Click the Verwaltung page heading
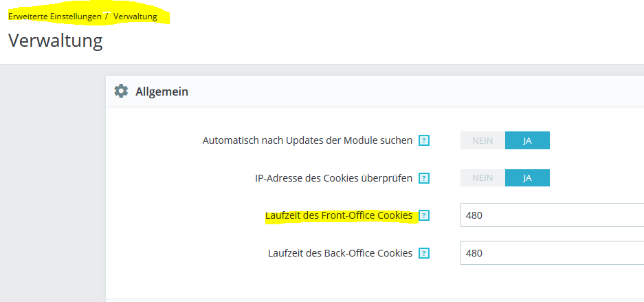 pyautogui.click(x=55, y=41)
